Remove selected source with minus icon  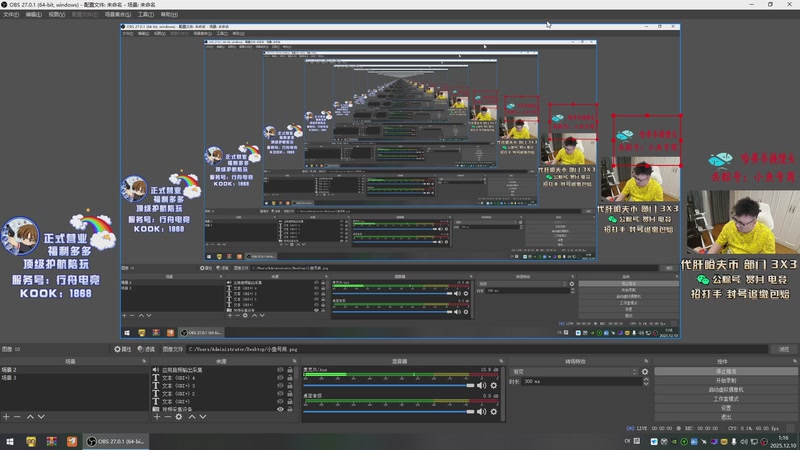167,417
